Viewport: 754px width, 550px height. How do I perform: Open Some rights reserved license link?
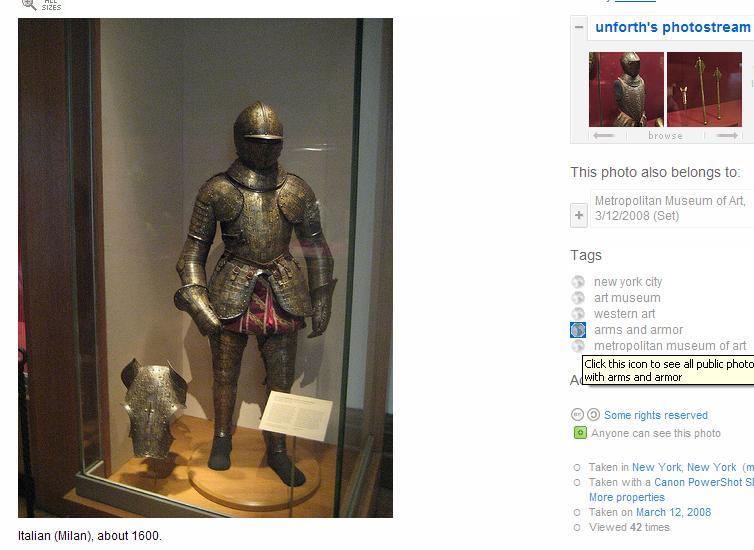[x=656, y=415]
